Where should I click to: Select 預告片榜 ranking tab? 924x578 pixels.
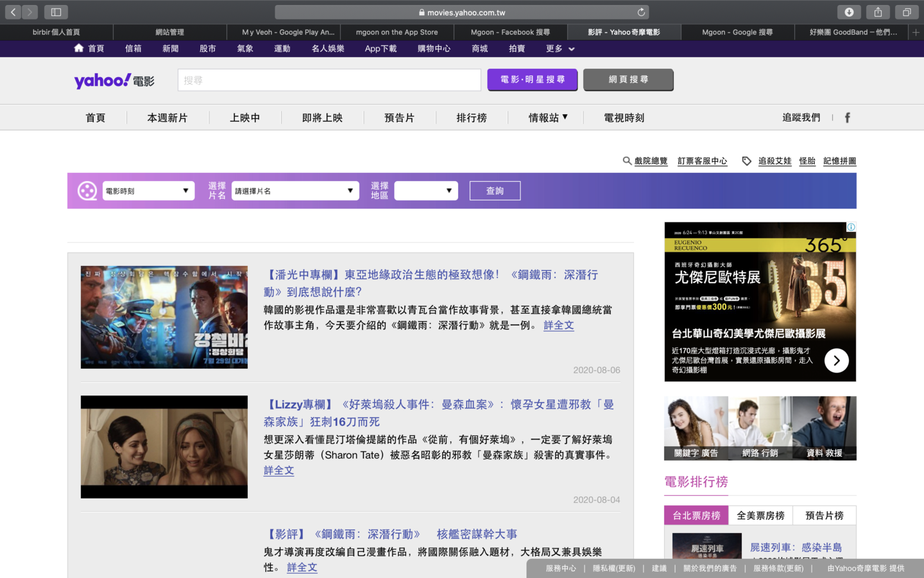pyautogui.click(x=825, y=516)
